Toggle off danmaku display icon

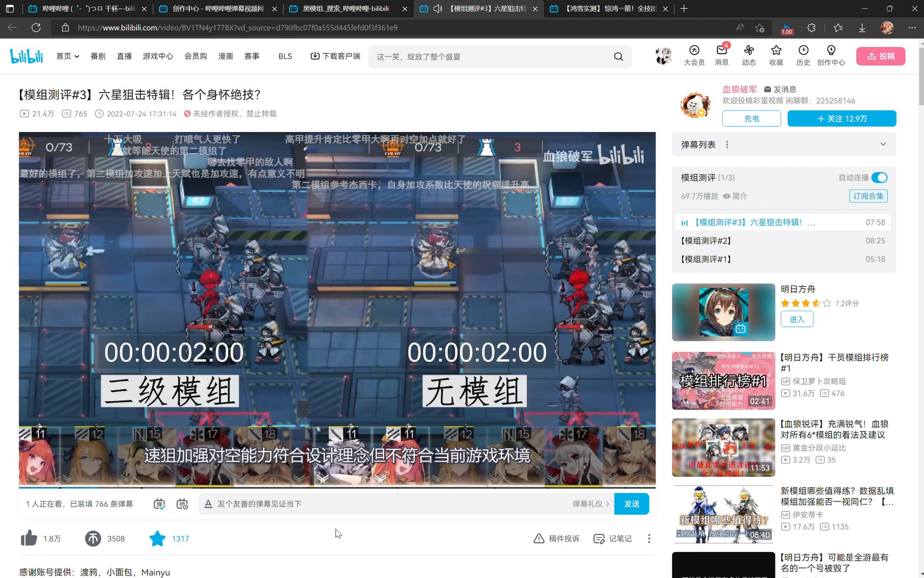pos(159,504)
